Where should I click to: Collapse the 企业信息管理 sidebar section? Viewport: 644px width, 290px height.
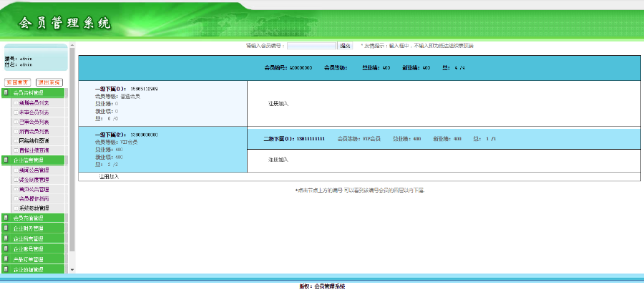(34, 160)
